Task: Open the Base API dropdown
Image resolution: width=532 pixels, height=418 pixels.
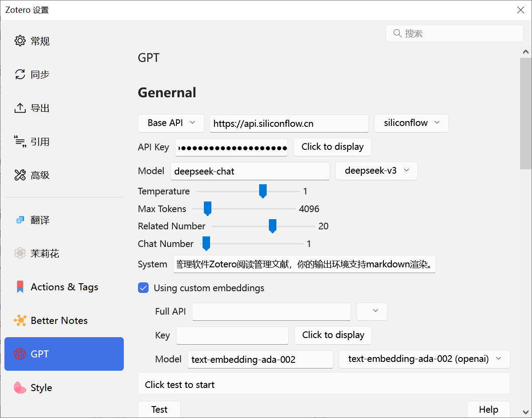Action: tap(171, 123)
